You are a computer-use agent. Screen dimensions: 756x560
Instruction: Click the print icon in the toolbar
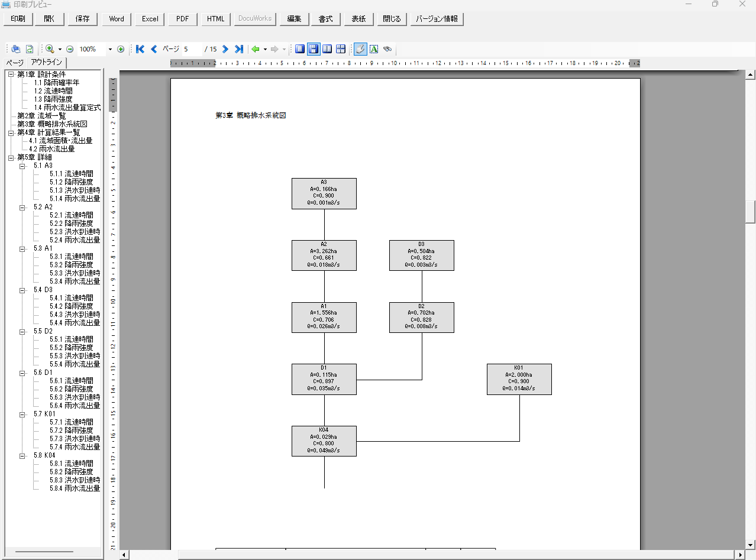[x=16, y=49]
